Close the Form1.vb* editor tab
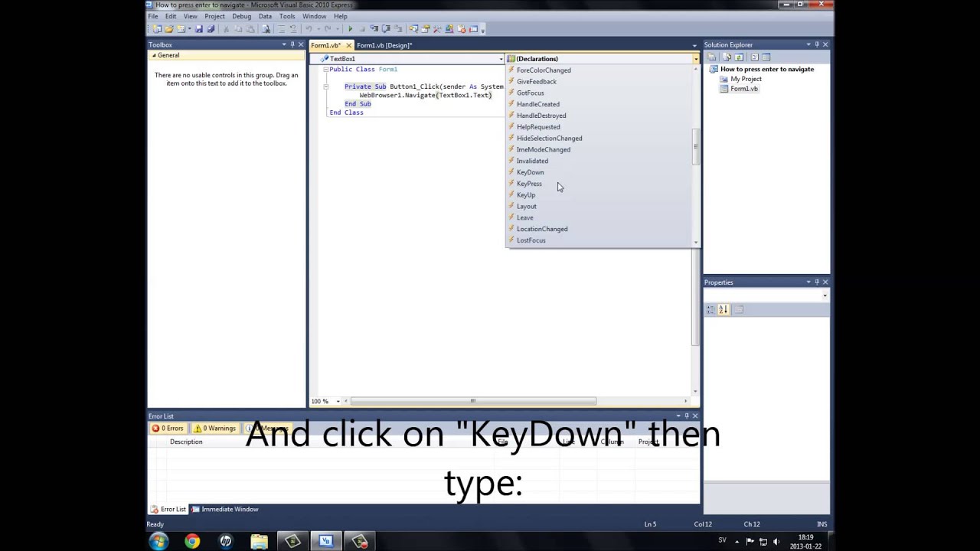Image resolution: width=980 pixels, height=551 pixels. coord(349,45)
